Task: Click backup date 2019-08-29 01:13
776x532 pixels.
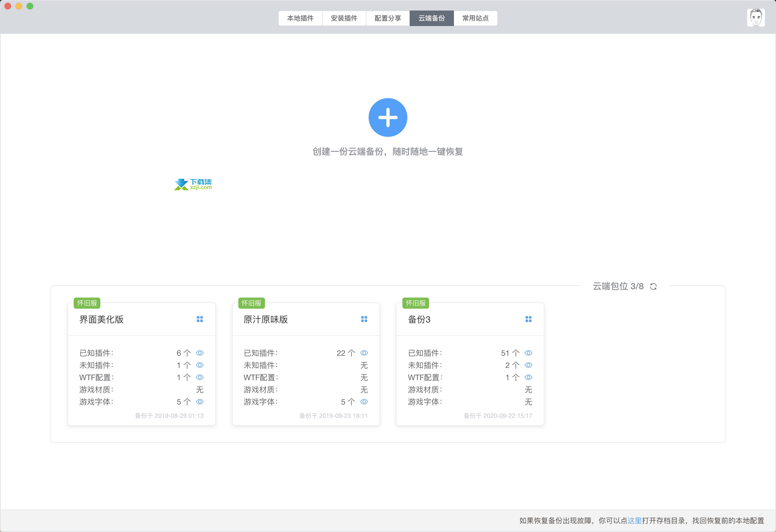Action: click(x=169, y=416)
